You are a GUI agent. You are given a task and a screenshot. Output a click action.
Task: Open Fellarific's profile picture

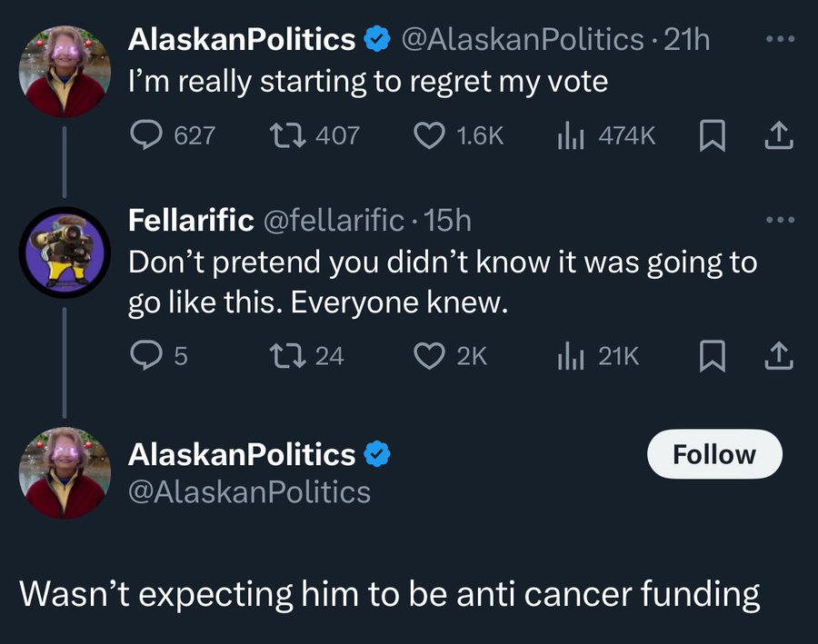tap(65, 252)
